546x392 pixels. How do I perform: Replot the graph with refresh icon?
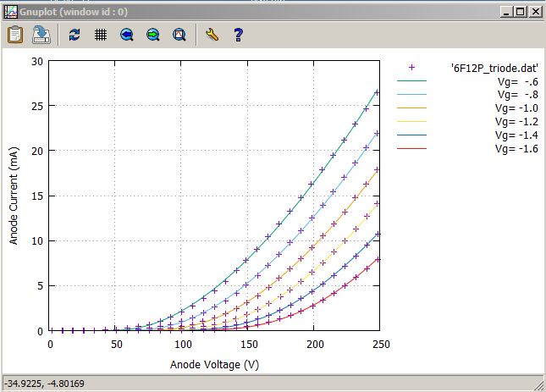pyautogui.click(x=74, y=35)
